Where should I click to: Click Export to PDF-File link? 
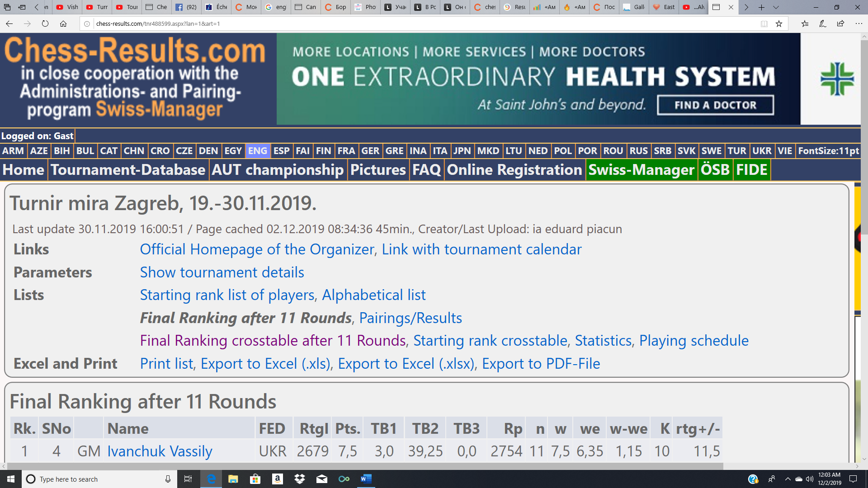(x=541, y=364)
